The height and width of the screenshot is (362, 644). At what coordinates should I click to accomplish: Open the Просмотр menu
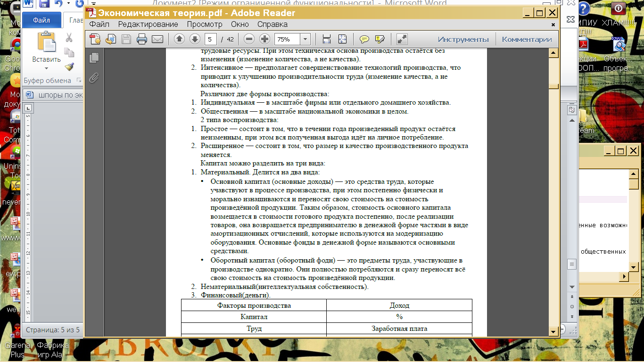click(x=205, y=24)
